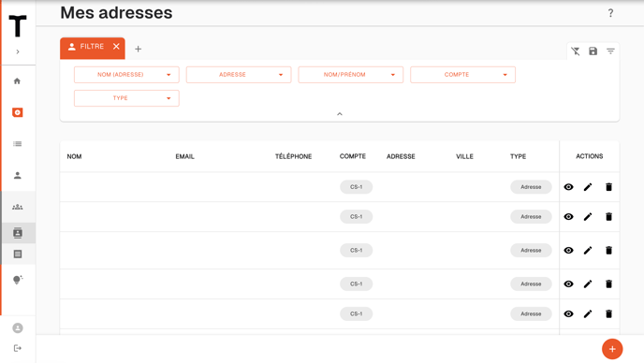Click the CS-1 chip in third row
Viewport: 644px width, 363px height.
pos(356,250)
